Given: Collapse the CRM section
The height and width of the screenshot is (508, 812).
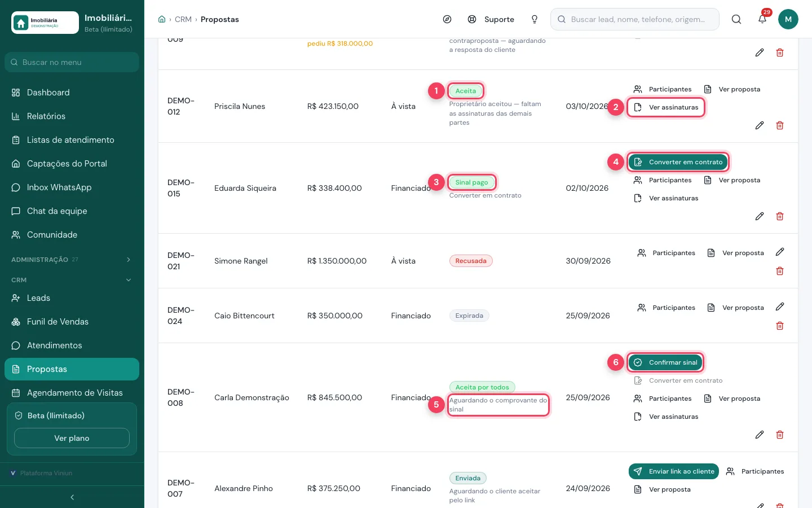Looking at the screenshot, I should click(x=72, y=280).
